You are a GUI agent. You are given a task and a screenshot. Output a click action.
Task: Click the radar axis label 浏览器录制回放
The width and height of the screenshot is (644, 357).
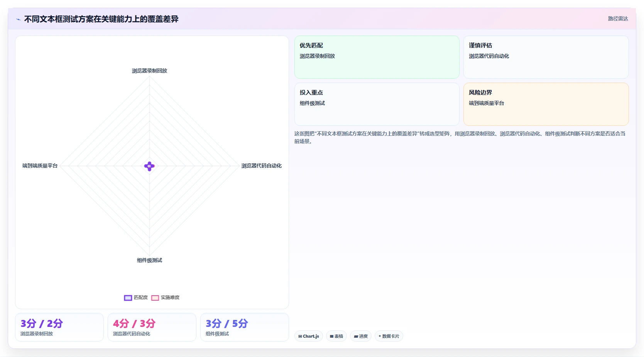coord(149,71)
